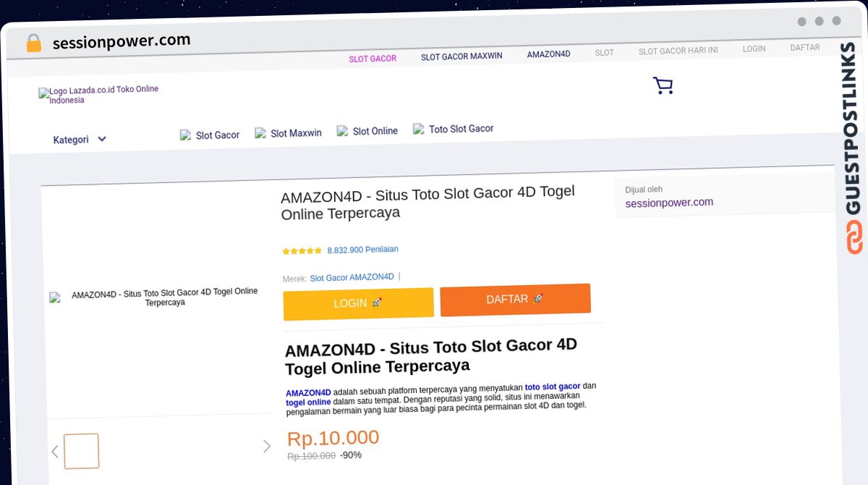This screenshot has width=868, height=485.
Task: Select the outlined product image thumbnail
Action: tap(81, 451)
